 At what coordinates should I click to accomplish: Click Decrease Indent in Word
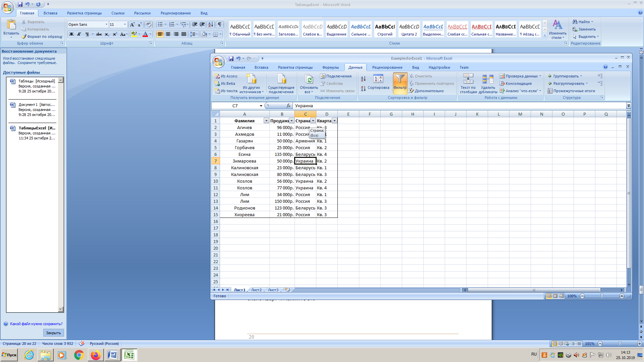(194, 25)
